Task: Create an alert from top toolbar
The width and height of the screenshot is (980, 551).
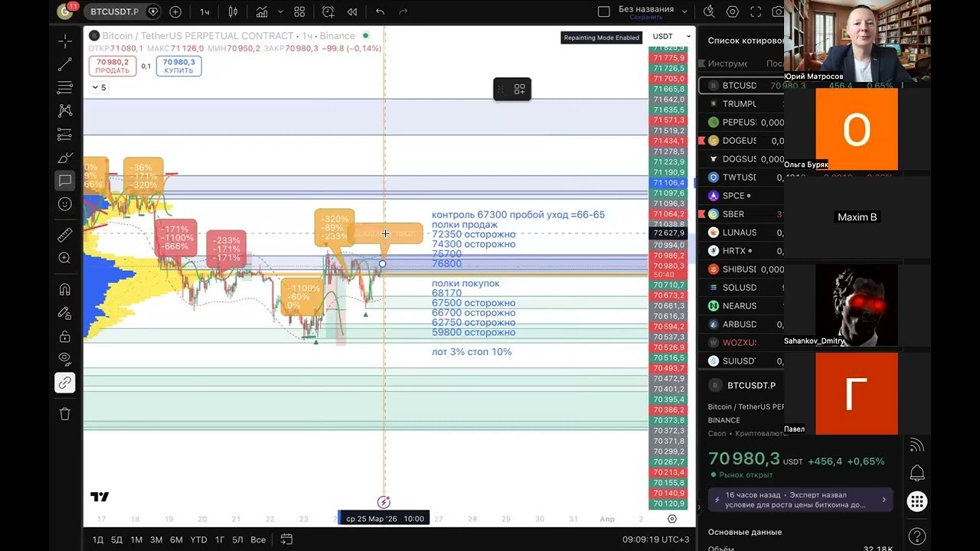Action: pos(328,11)
